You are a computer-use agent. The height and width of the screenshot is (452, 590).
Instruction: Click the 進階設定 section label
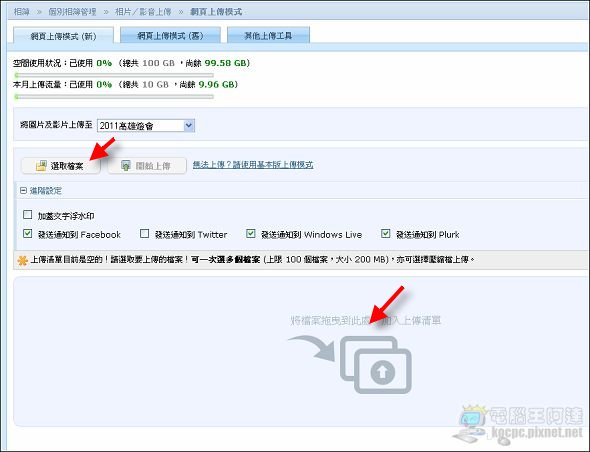coord(46,191)
